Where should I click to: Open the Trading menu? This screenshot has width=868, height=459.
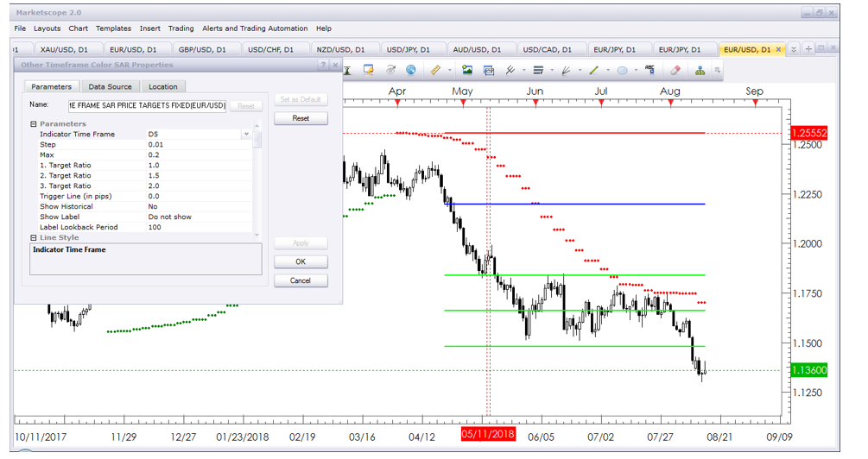pyautogui.click(x=181, y=28)
